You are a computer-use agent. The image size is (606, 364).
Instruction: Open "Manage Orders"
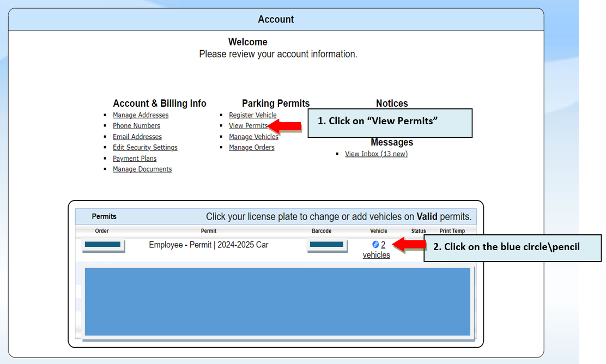251,147
